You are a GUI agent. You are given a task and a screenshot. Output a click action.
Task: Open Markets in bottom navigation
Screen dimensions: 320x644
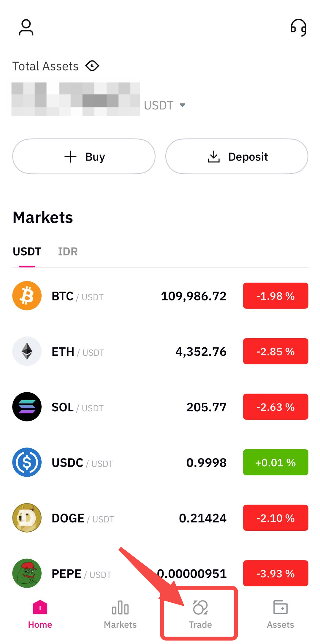point(120,614)
